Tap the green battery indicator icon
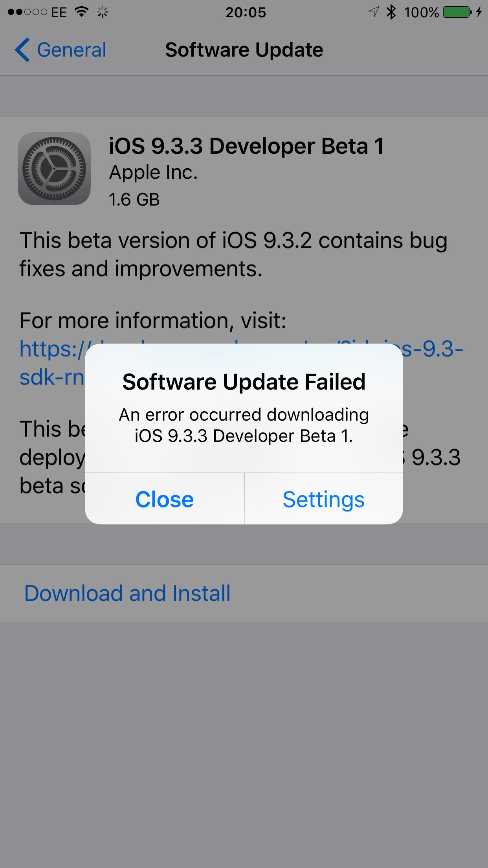The width and height of the screenshot is (488, 868). 457,12
